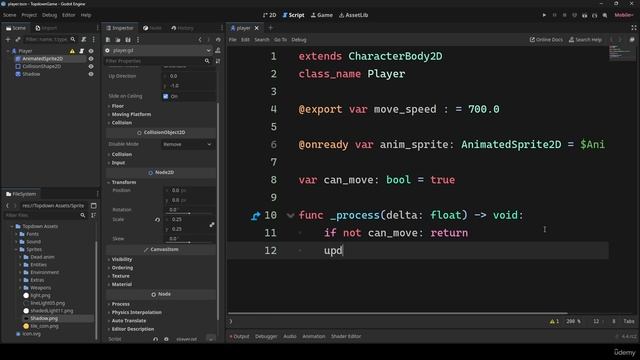Click warning icon on Player node
This screenshot has width=640, height=360.
(72, 51)
